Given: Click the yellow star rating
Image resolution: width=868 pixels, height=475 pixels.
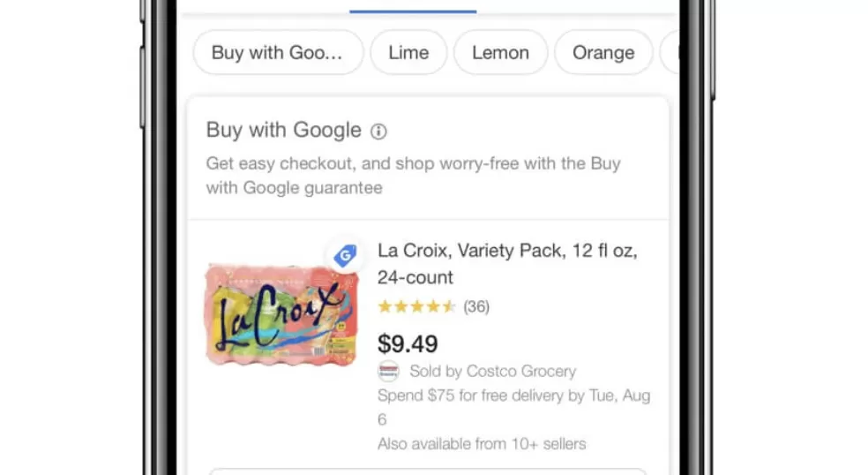Looking at the screenshot, I should (x=416, y=306).
